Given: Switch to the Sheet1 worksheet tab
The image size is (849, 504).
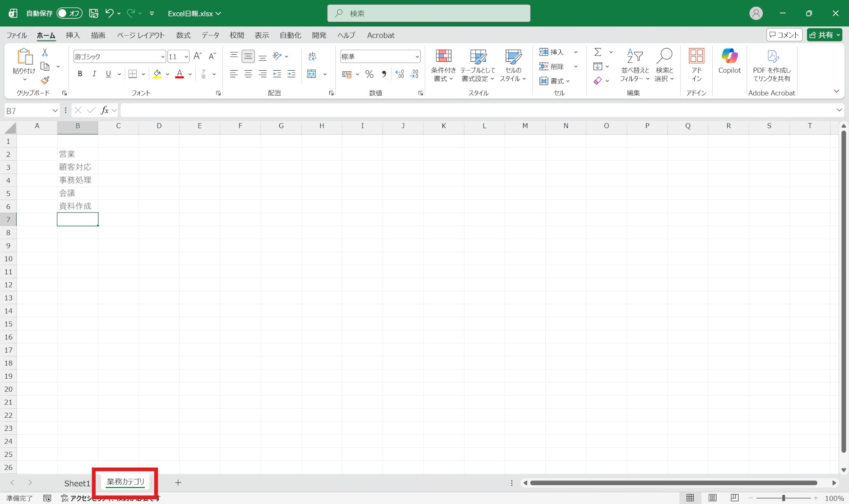Looking at the screenshot, I should 77,483.
